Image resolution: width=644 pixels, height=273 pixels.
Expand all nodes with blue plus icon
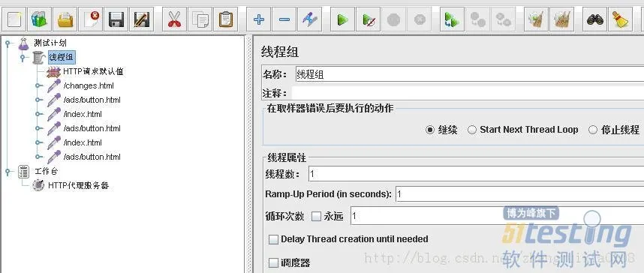pos(258,19)
